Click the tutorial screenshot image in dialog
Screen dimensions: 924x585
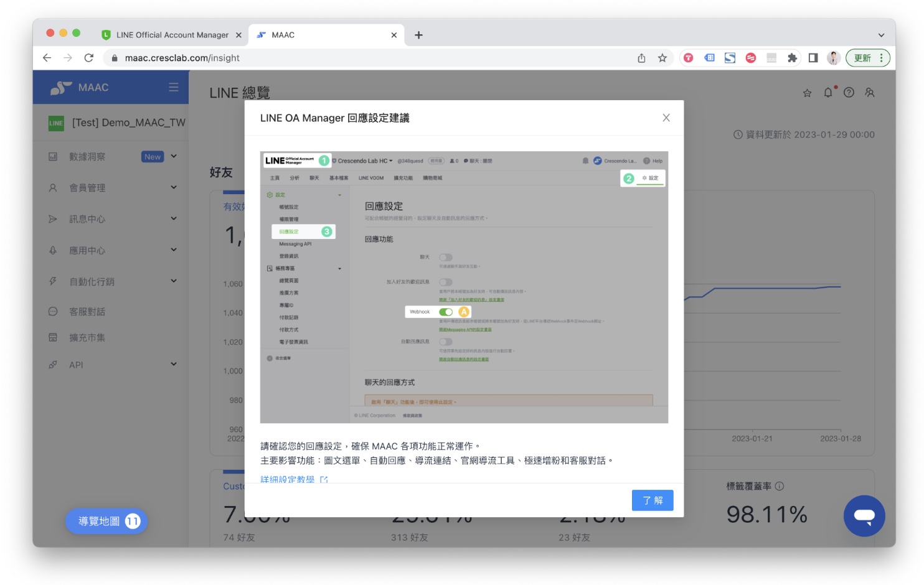pyautogui.click(x=464, y=287)
